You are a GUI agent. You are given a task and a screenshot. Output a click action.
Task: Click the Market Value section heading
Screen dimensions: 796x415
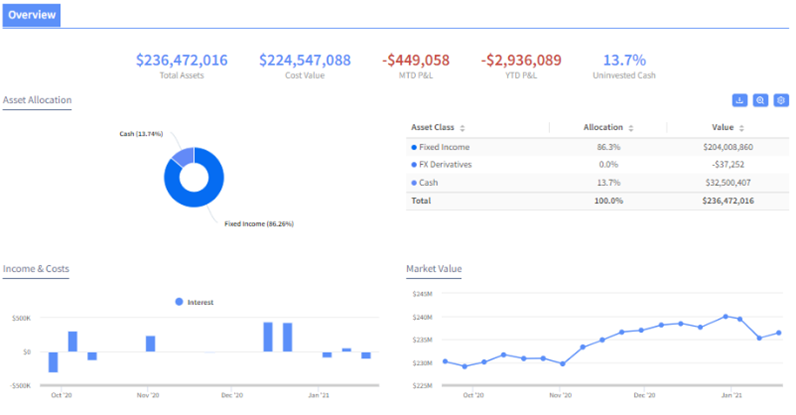coord(434,269)
